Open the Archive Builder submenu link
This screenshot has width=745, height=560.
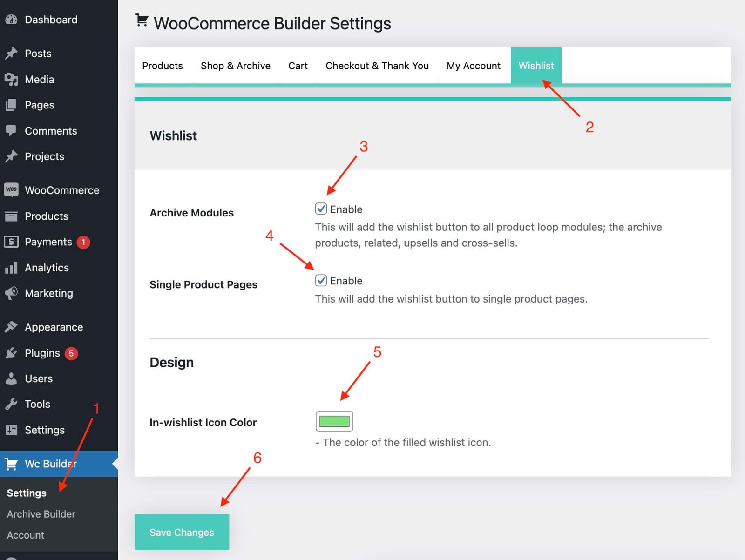(x=41, y=514)
